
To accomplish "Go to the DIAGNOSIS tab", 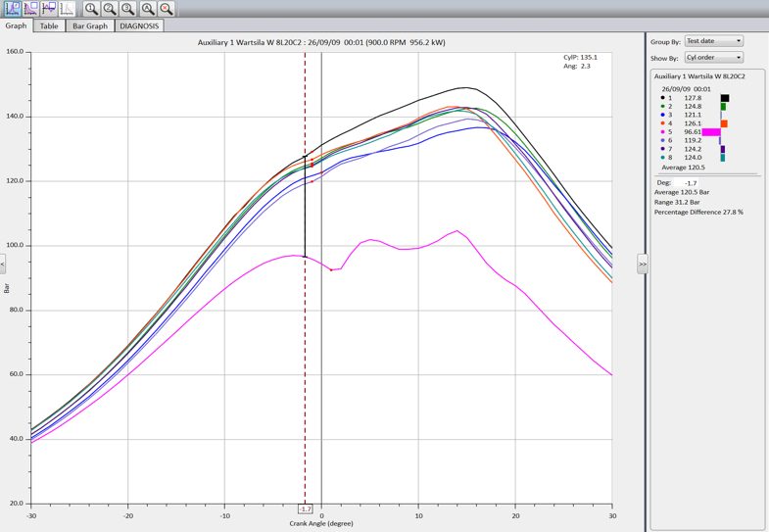I will (140, 26).
